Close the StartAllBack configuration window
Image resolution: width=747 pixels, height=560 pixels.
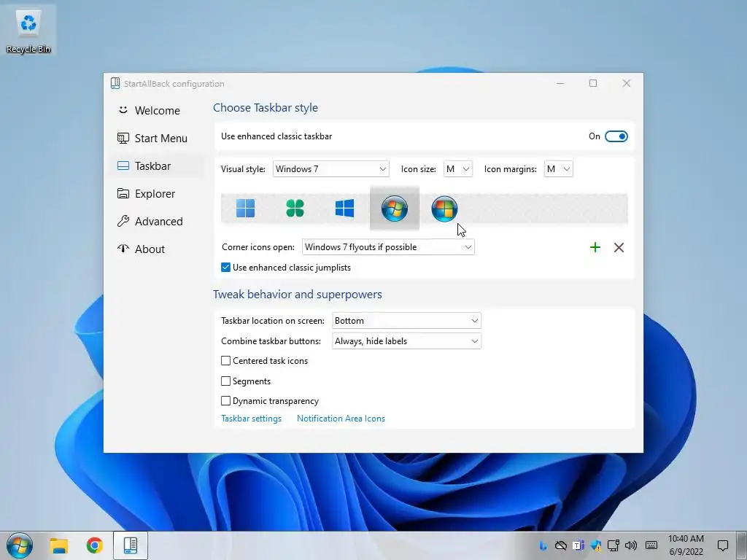tap(627, 83)
